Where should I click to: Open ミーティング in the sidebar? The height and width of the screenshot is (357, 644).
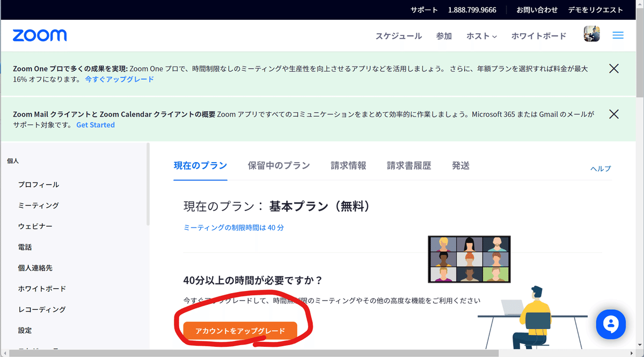click(x=39, y=205)
